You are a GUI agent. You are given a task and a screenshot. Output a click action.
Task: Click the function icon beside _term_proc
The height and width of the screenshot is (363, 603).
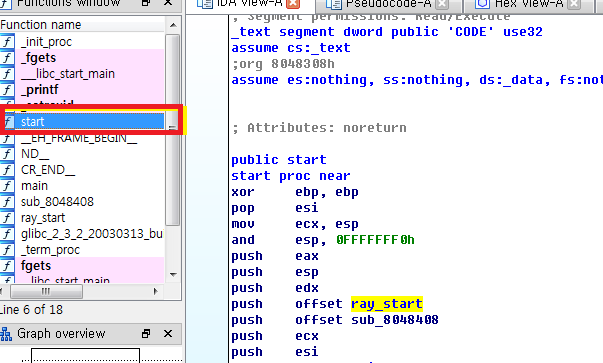pyautogui.click(x=7, y=250)
